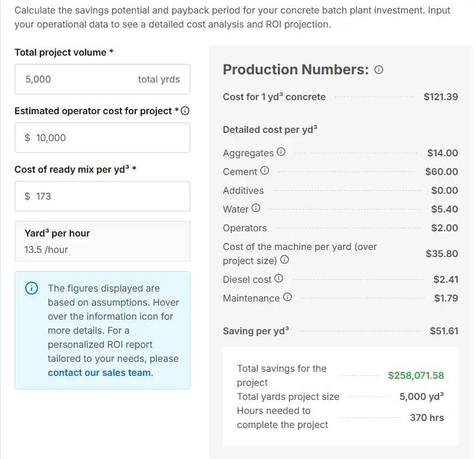476x459 pixels.
Task: Select the Cost of ready mix input field
Action: [102, 196]
